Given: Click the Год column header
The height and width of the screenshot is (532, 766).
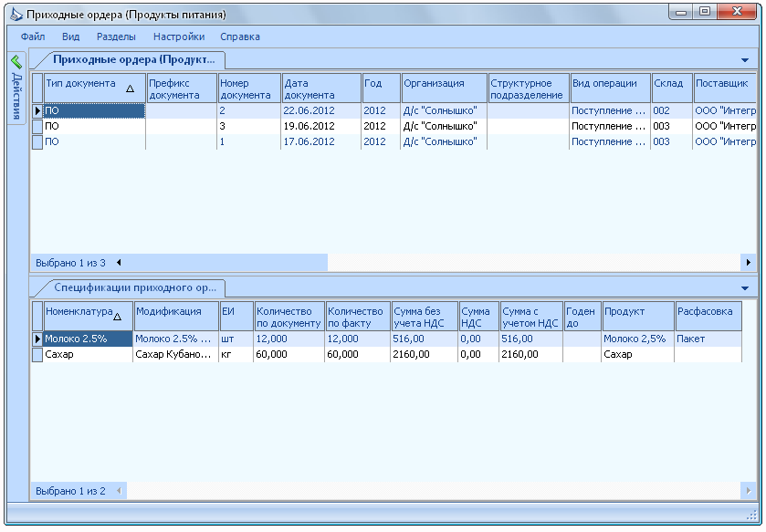Looking at the screenshot, I should (x=381, y=88).
